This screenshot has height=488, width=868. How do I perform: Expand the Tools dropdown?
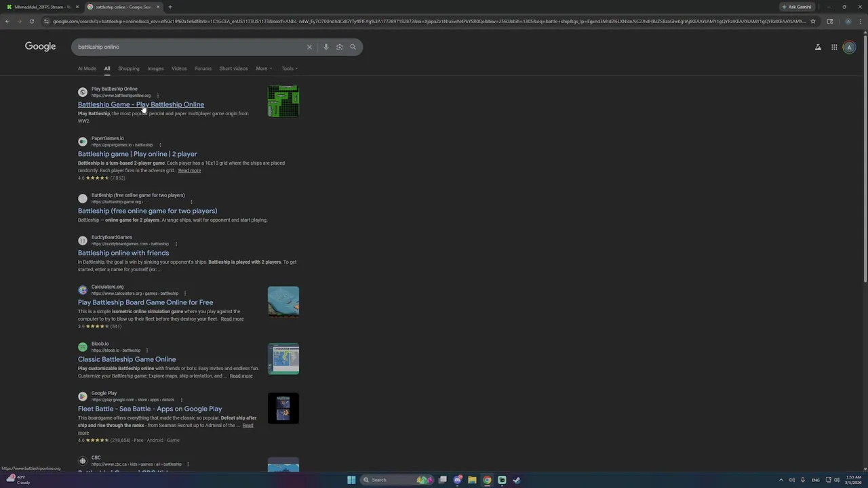click(x=290, y=68)
